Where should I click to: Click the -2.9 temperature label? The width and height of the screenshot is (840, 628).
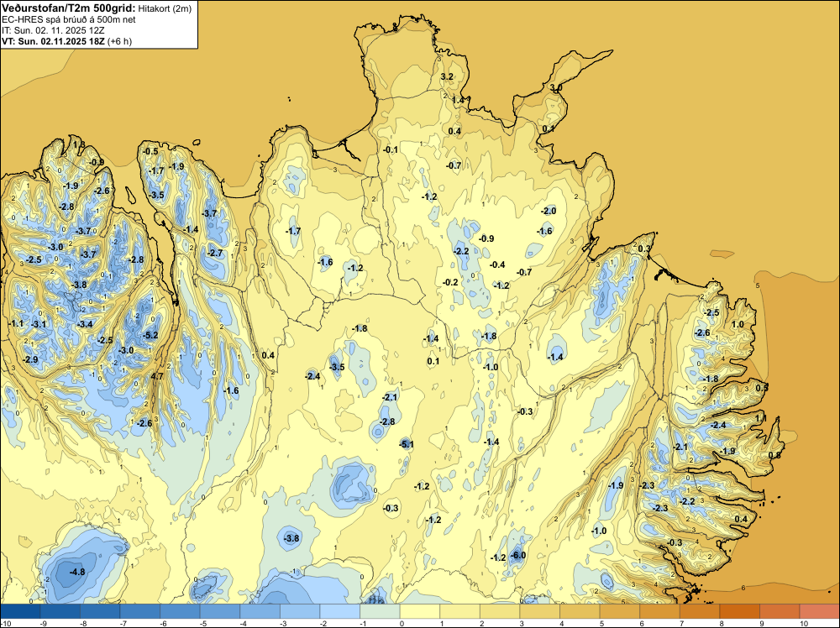click(x=30, y=359)
